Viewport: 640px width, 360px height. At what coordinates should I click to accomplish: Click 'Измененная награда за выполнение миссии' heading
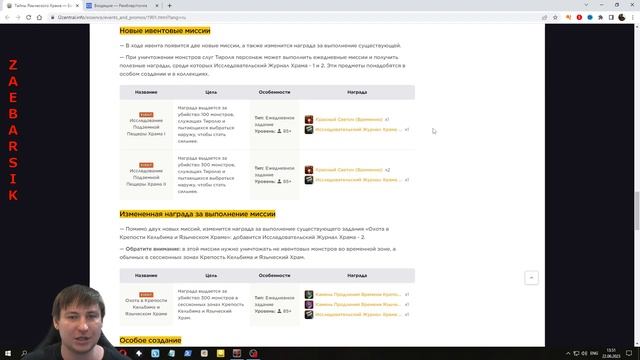click(198, 214)
